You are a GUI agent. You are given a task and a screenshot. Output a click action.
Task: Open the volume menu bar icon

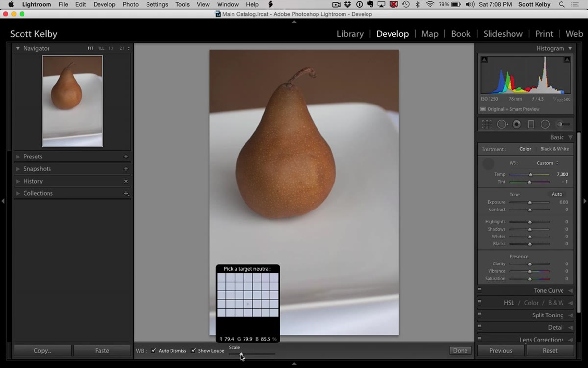click(x=470, y=4)
